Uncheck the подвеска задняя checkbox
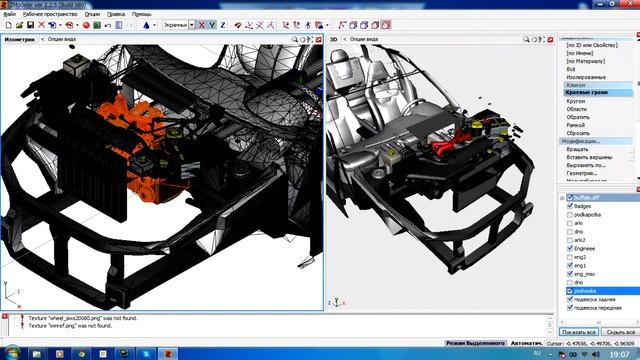Viewport: 640px width, 360px height. click(x=570, y=299)
